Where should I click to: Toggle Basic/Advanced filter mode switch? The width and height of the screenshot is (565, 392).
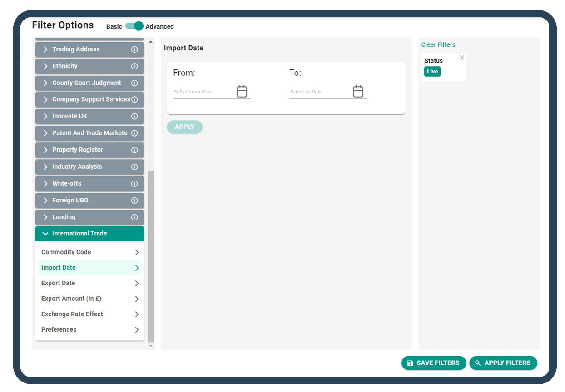coord(134,26)
